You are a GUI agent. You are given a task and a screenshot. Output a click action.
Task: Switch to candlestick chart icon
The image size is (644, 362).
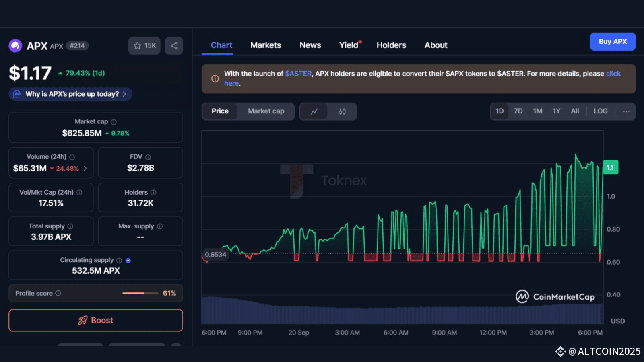point(342,111)
